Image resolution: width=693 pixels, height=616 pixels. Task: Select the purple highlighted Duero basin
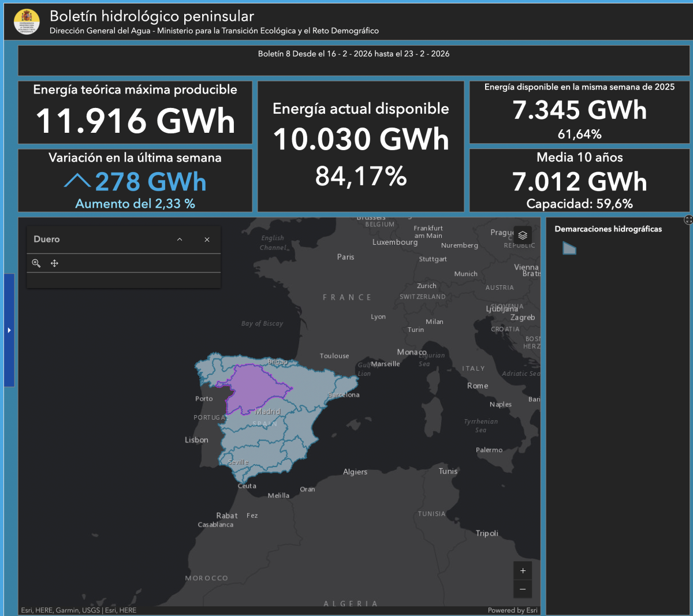pos(254,387)
